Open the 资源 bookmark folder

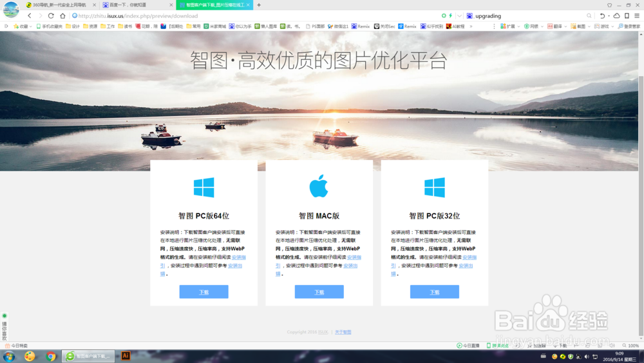point(90,26)
